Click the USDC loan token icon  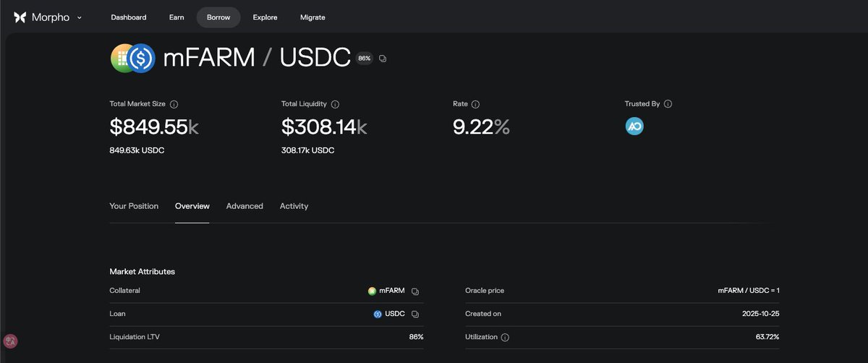tap(378, 314)
